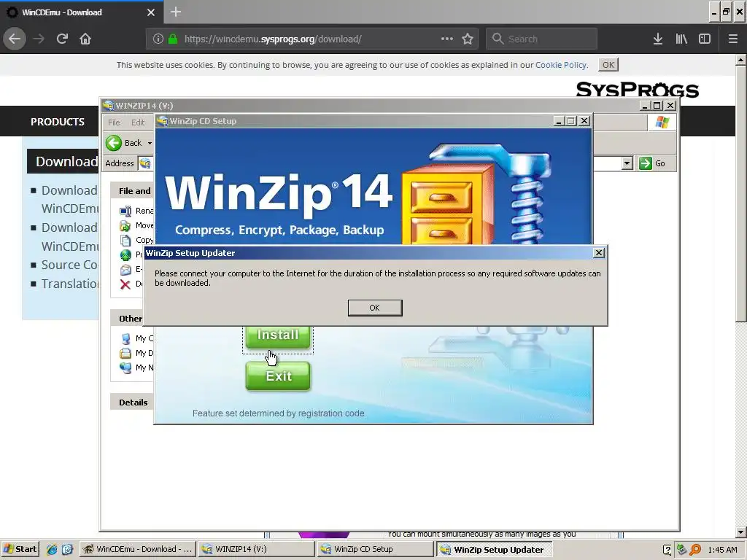
Task: Click OK in the WinZip Setup Updater dialog
Action: [x=375, y=308]
